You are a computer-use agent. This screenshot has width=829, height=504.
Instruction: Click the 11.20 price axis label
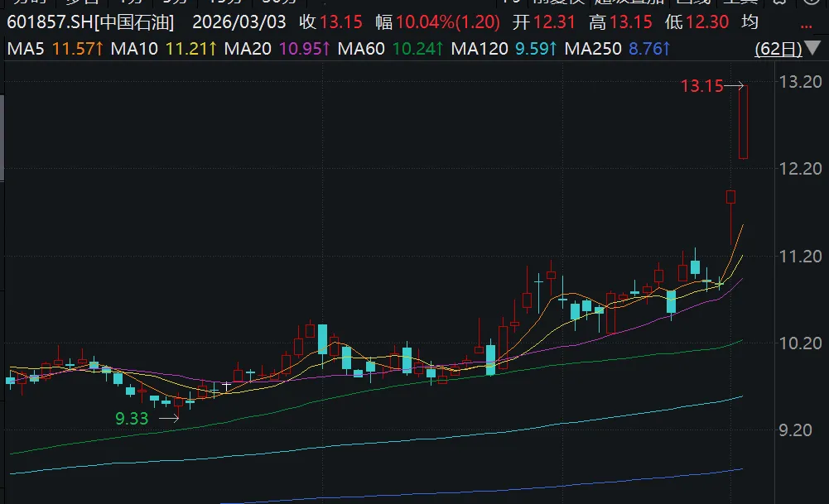pos(801,257)
